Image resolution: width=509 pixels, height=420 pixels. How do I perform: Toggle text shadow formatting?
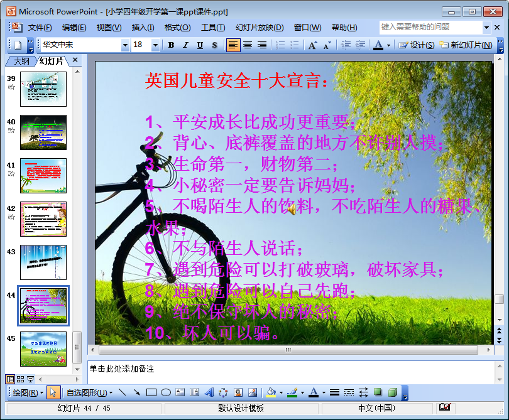point(214,45)
